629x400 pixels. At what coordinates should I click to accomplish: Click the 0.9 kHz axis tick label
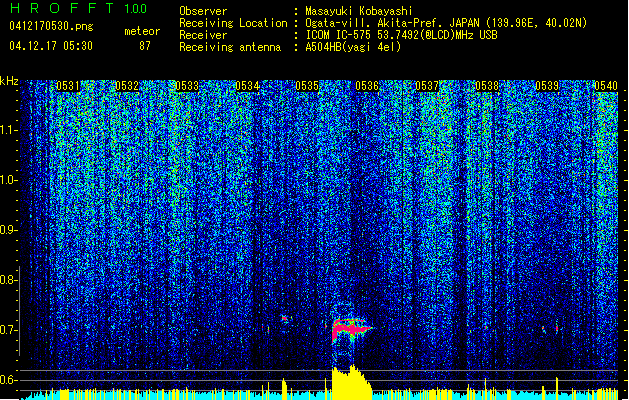coord(7,230)
